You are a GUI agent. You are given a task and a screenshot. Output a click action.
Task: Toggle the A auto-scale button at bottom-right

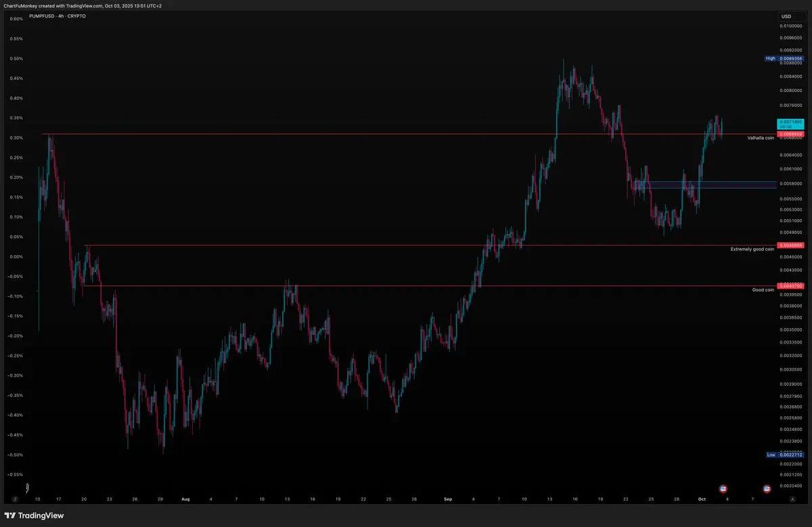point(792,499)
